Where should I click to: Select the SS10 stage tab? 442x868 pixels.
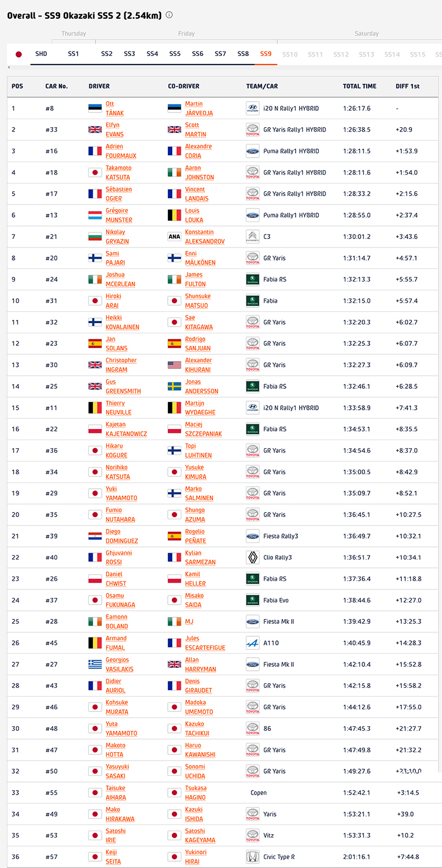pos(289,54)
